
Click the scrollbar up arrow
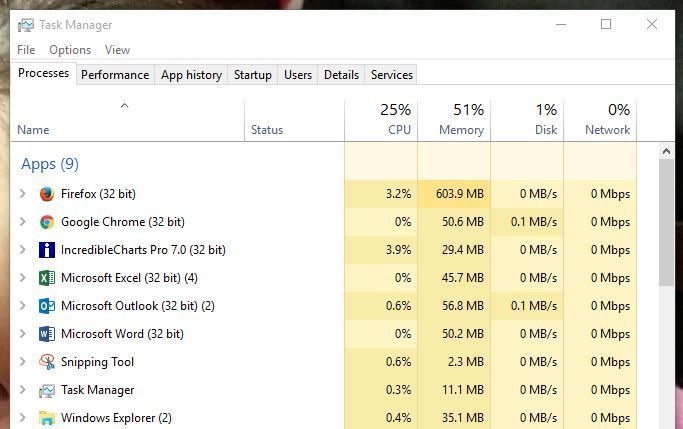666,152
